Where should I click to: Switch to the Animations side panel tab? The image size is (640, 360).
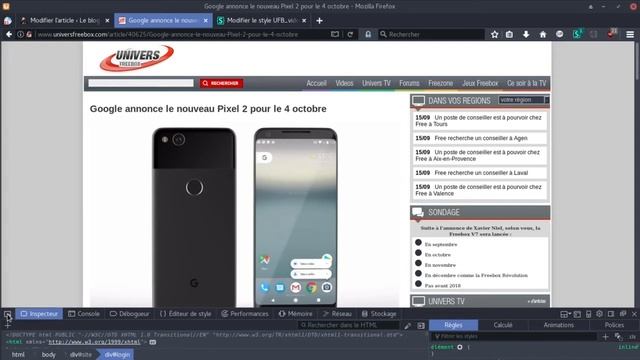558,325
